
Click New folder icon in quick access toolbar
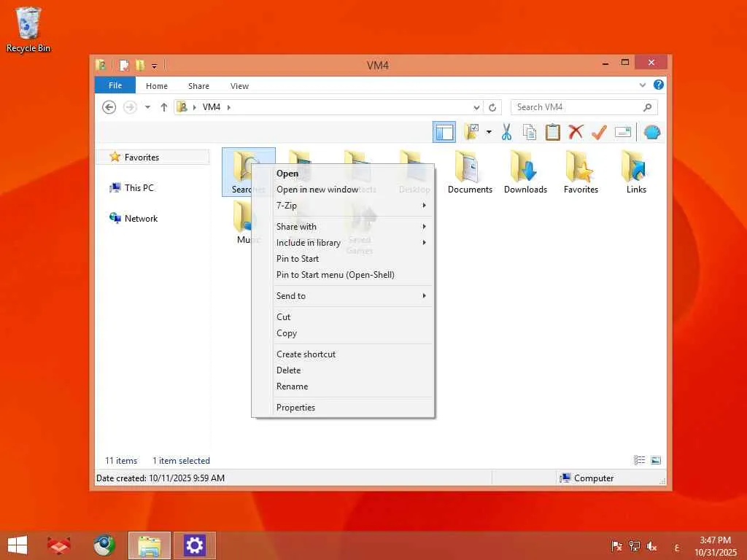coord(139,65)
